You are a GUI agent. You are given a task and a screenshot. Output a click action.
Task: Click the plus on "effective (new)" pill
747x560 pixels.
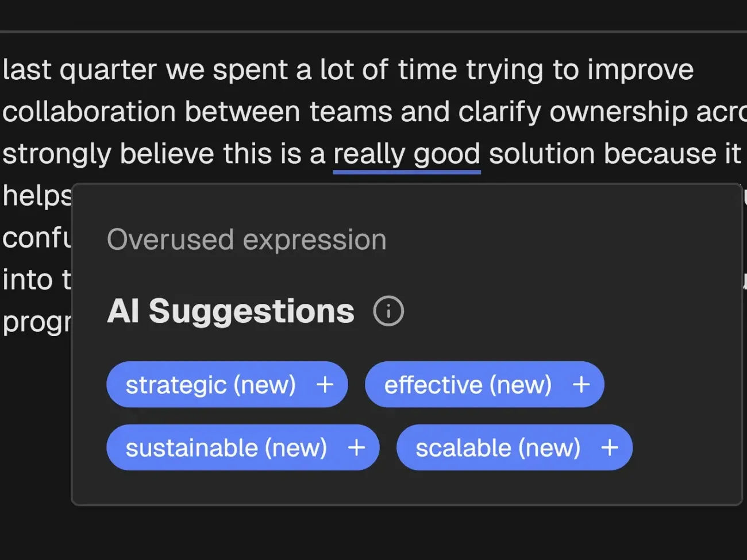click(x=582, y=385)
